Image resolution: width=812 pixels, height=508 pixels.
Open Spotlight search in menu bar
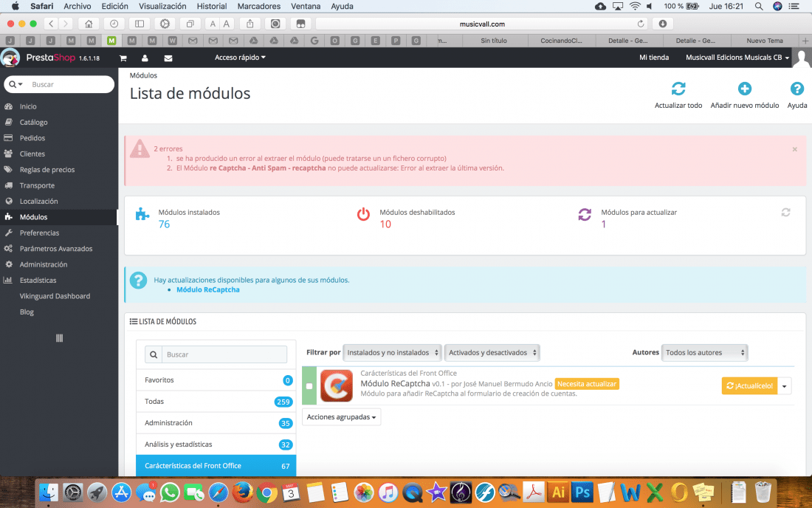759,6
